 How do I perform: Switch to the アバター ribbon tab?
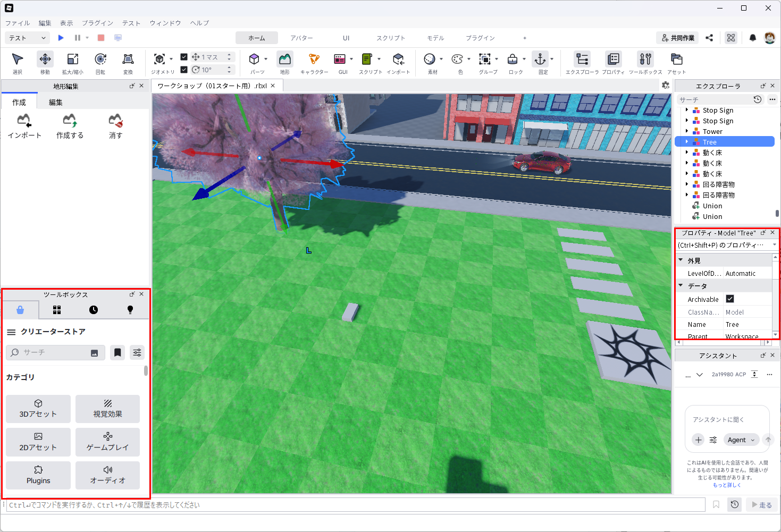[301, 38]
